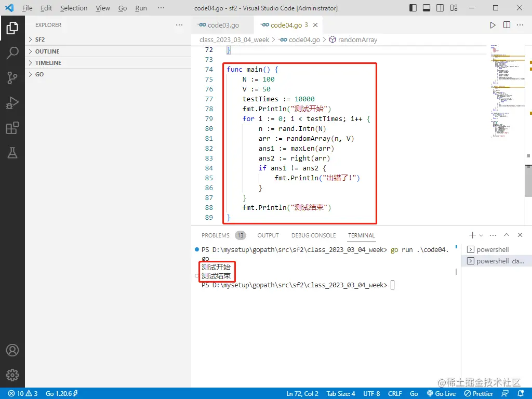Open notifications bell icon
Viewport: 532px width, 399px height.
pyautogui.click(x=521, y=394)
